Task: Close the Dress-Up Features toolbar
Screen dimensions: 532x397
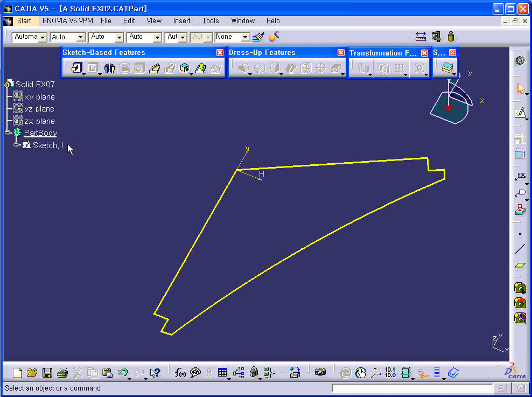Action: tap(341, 52)
